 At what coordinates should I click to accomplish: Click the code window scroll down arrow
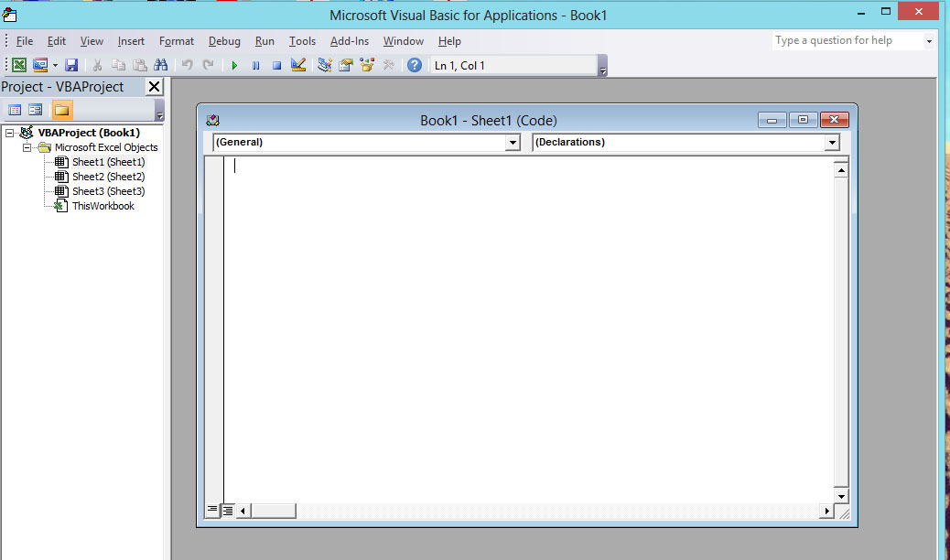coord(841,496)
